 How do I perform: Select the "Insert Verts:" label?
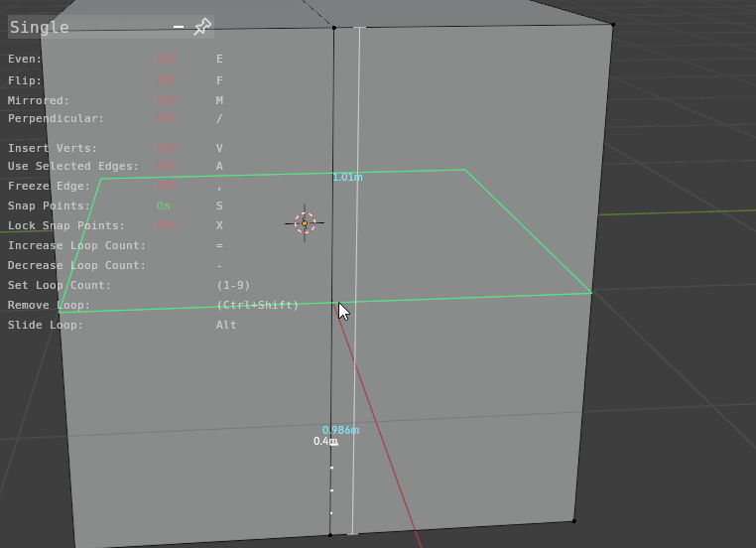[x=53, y=148]
